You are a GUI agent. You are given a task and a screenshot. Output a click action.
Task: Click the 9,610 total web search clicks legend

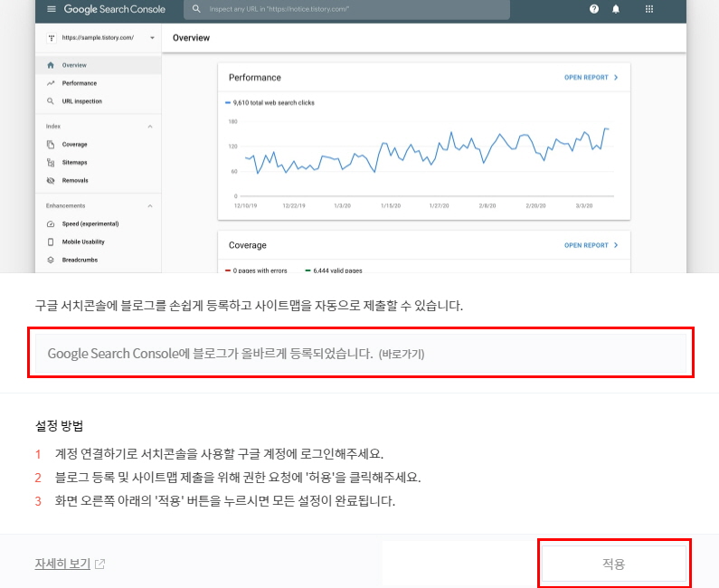[x=270, y=103]
